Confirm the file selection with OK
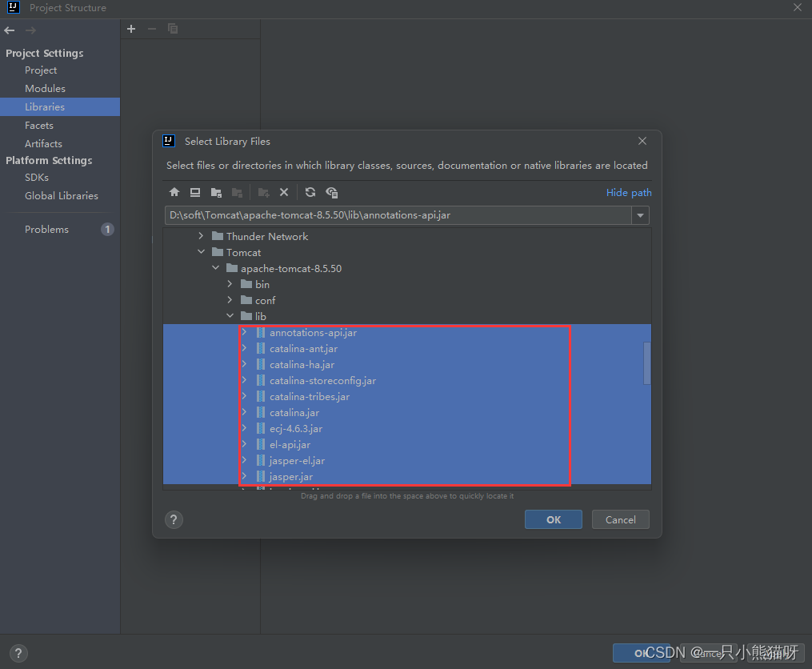Viewport: 812px width, 669px height. tap(554, 520)
